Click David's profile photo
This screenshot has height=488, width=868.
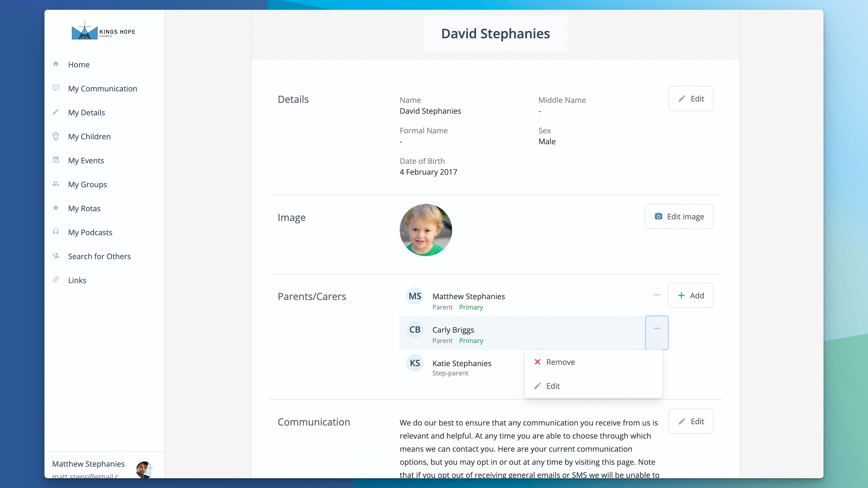coord(425,230)
